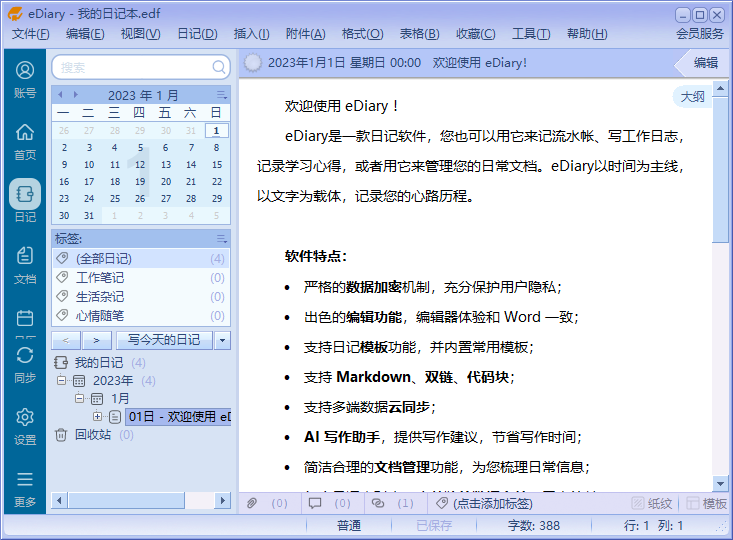Click the tree panel scroll right arrow
This screenshot has width=733, height=540.
tap(223, 501)
